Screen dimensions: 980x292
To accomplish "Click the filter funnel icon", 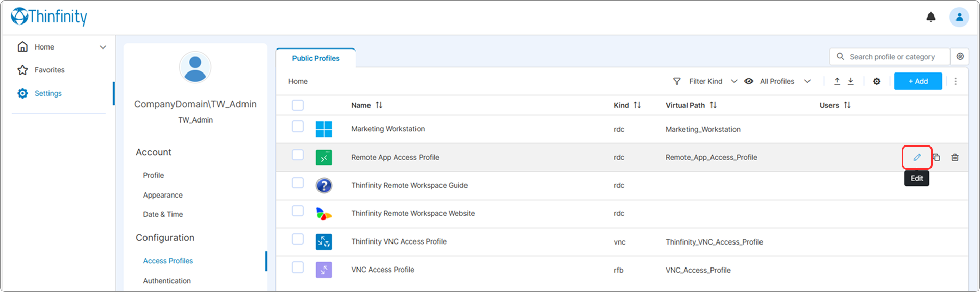I will point(677,81).
